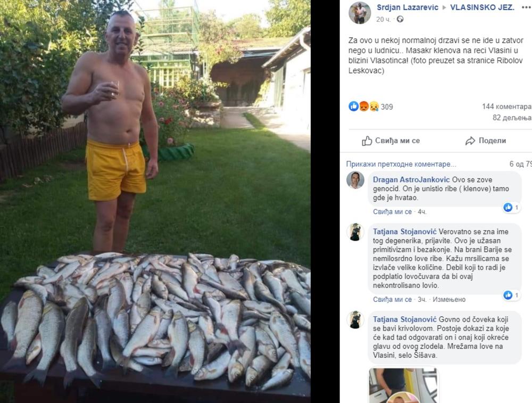The image size is (532, 403).
Task: Click the Подели share button
Action: point(486,141)
